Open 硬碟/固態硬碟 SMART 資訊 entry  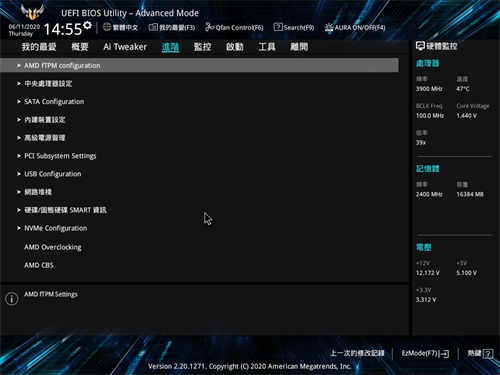pos(65,210)
